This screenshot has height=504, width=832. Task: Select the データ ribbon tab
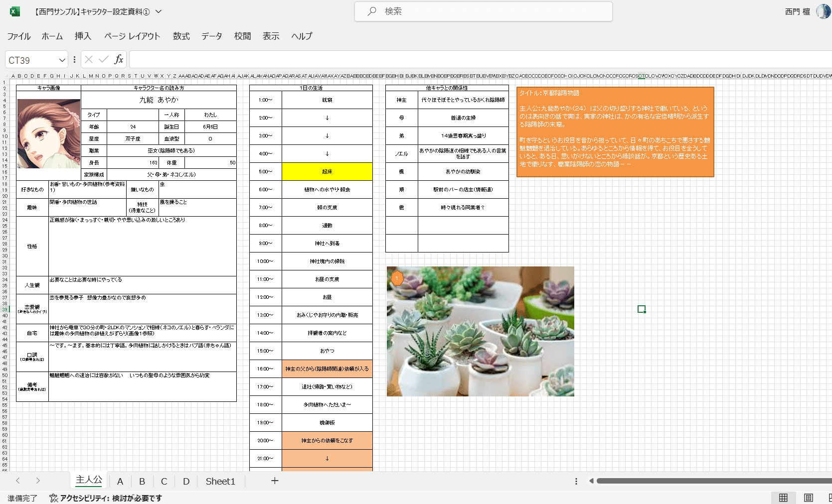[x=212, y=36]
